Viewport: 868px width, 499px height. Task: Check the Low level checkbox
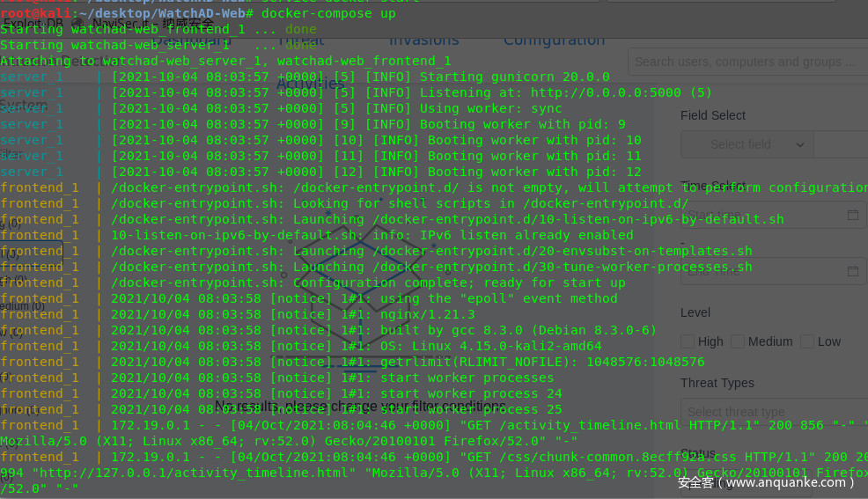(x=806, y=341)
